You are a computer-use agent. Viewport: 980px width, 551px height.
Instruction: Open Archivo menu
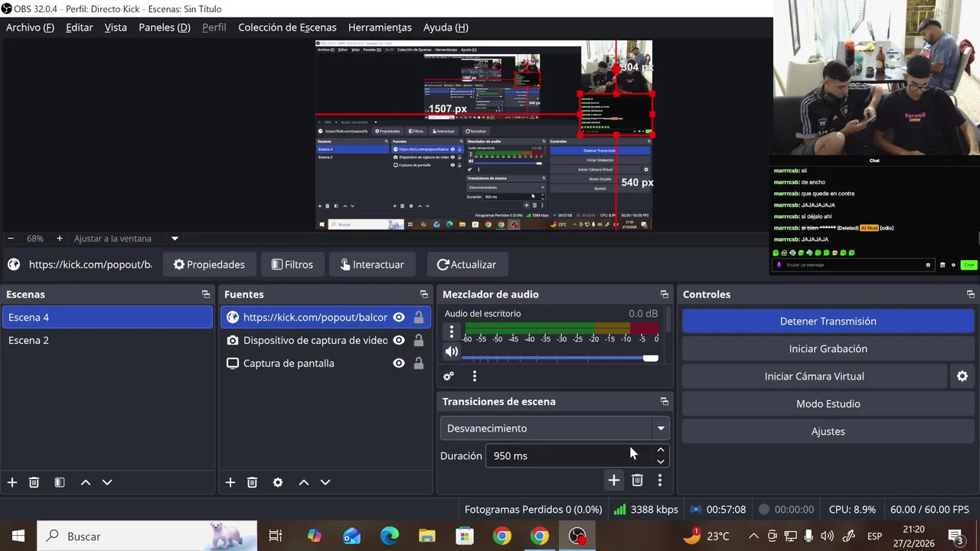pyautogui.click(x=30, y=28)
